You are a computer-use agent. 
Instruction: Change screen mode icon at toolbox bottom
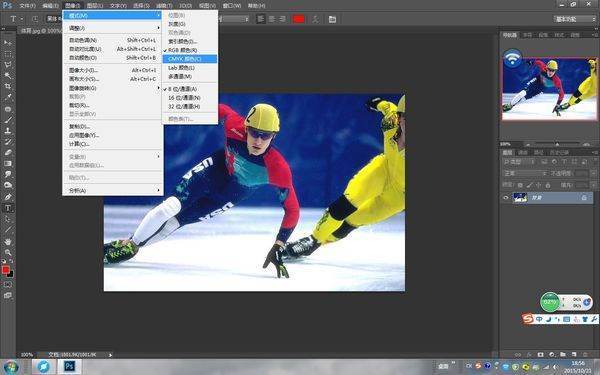click(8, 295)
